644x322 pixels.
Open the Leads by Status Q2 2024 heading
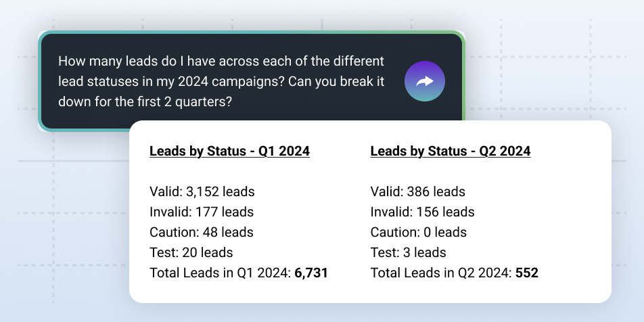point(451,151)
